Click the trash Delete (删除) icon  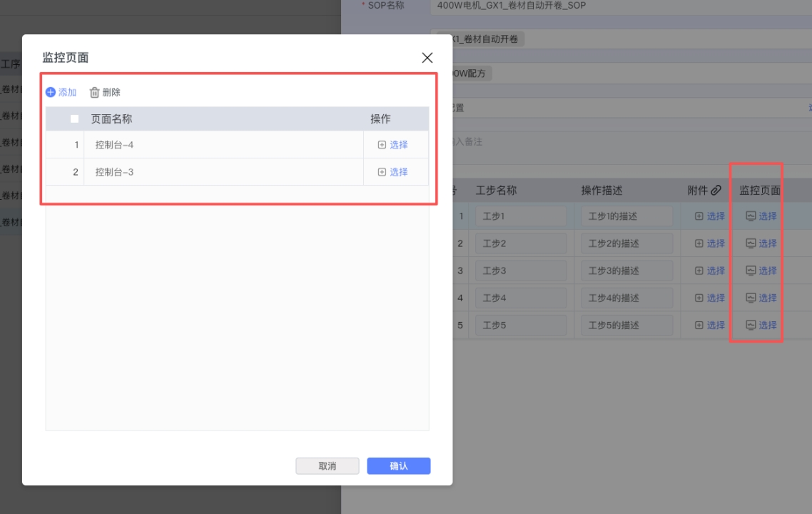pyautogui.click(x=94, y=92)
